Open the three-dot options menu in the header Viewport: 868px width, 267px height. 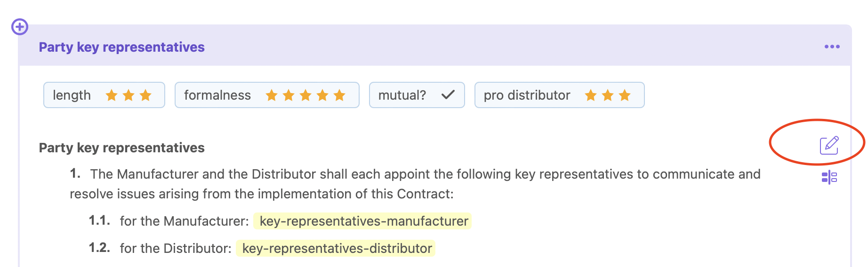[832, 47]
